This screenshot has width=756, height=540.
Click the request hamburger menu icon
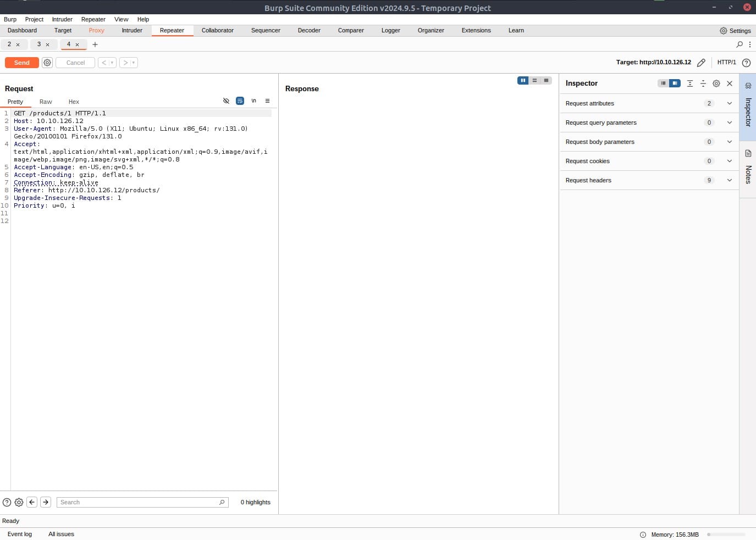pyautogui.click(x=267, y=101)
